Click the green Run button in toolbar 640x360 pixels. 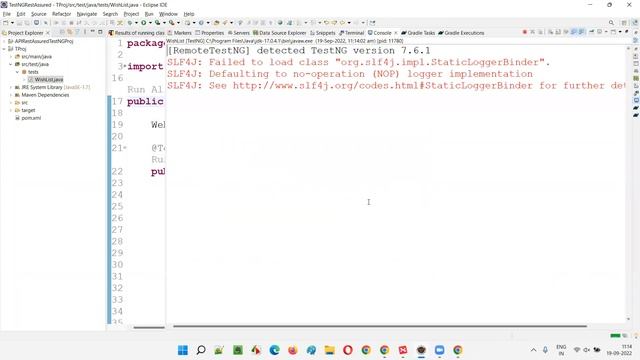click(x=144, y=23)
